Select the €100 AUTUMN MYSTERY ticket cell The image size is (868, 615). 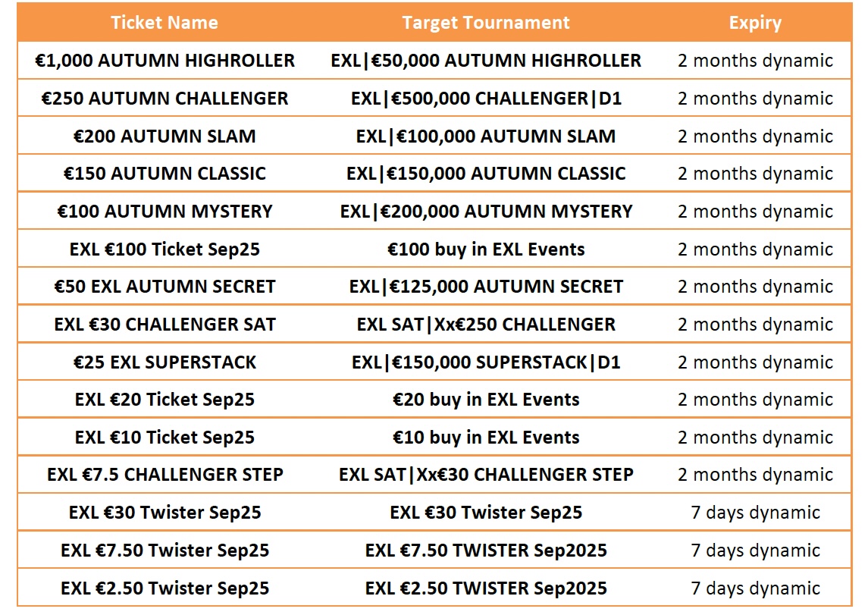(165, 211)
